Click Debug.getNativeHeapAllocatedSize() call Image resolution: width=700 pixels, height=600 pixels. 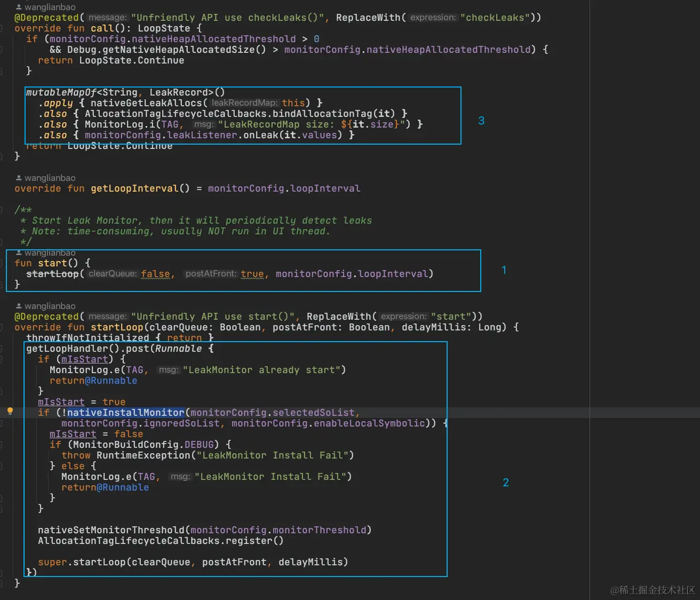tap(166, 50)
